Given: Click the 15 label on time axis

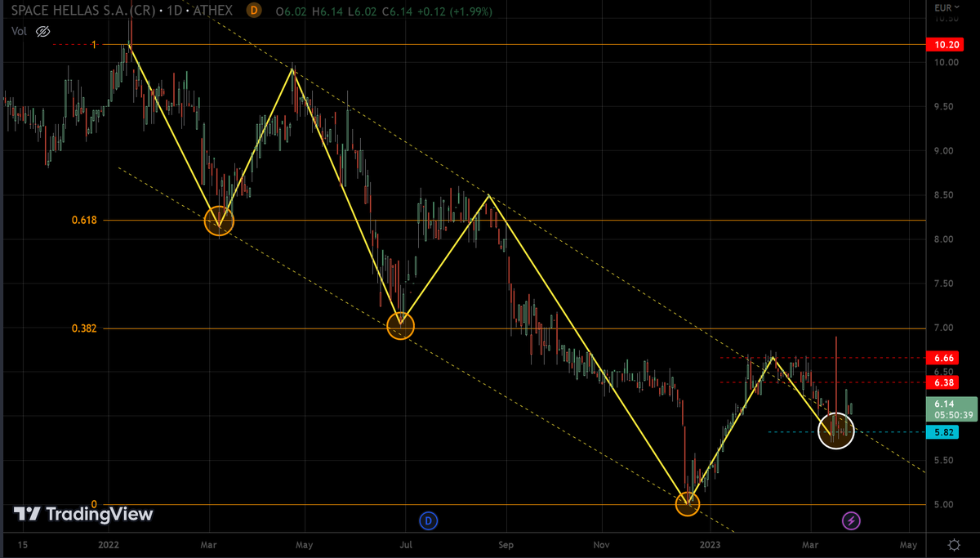Looking at the screenshot, I should [x=22, y=544].
